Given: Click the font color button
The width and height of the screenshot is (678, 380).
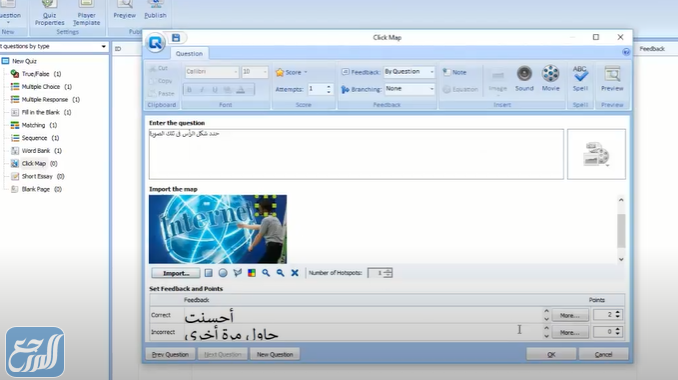Looking at the screenshot, I should point(240,90).
